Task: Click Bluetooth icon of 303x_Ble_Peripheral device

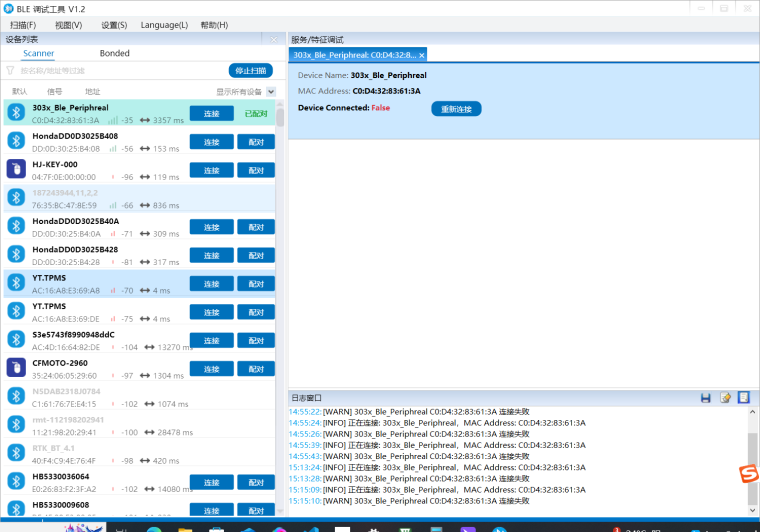Action: [15, 114]
